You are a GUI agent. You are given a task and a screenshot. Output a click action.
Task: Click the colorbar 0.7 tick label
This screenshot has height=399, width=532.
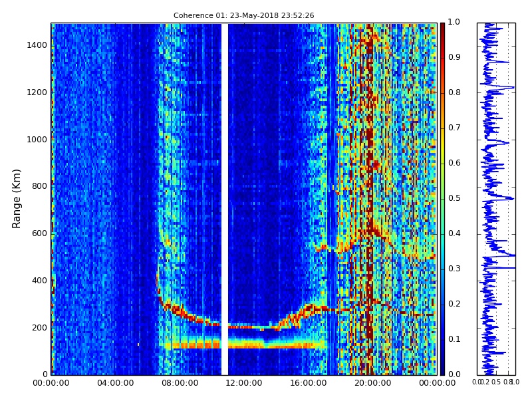(x=454, y=128)
